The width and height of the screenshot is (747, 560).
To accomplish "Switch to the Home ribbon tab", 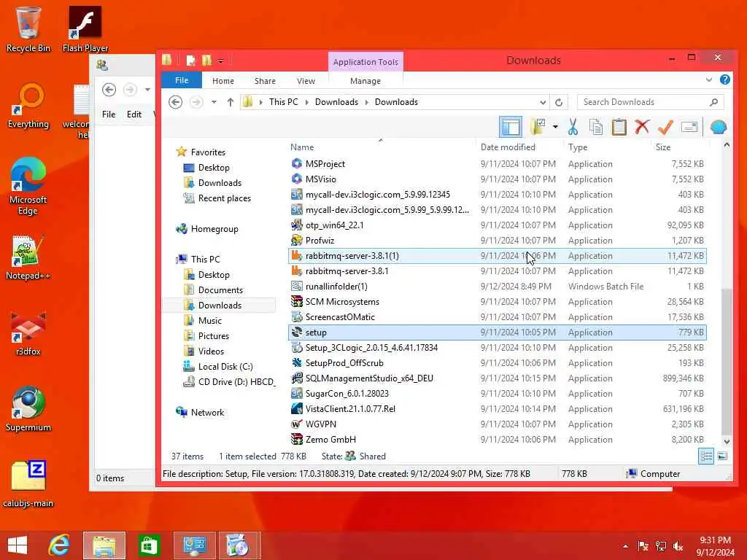I will pos(223,81).
